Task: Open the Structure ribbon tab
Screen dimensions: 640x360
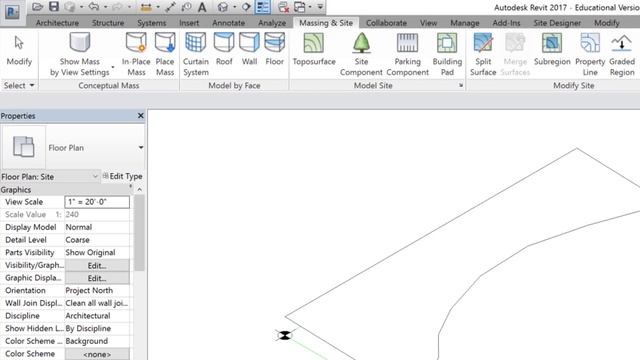Action: pos(108,23)
